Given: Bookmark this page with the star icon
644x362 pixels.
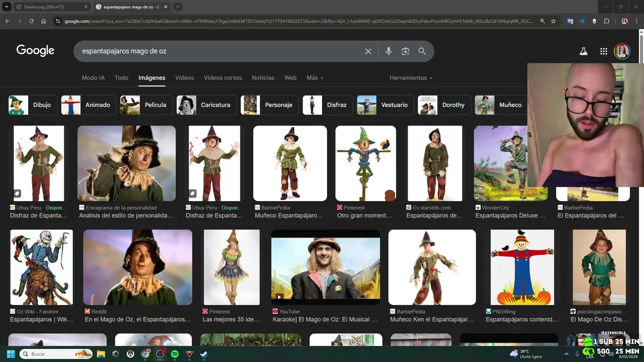Looking at the screenshot, I should tap(553, 21).
